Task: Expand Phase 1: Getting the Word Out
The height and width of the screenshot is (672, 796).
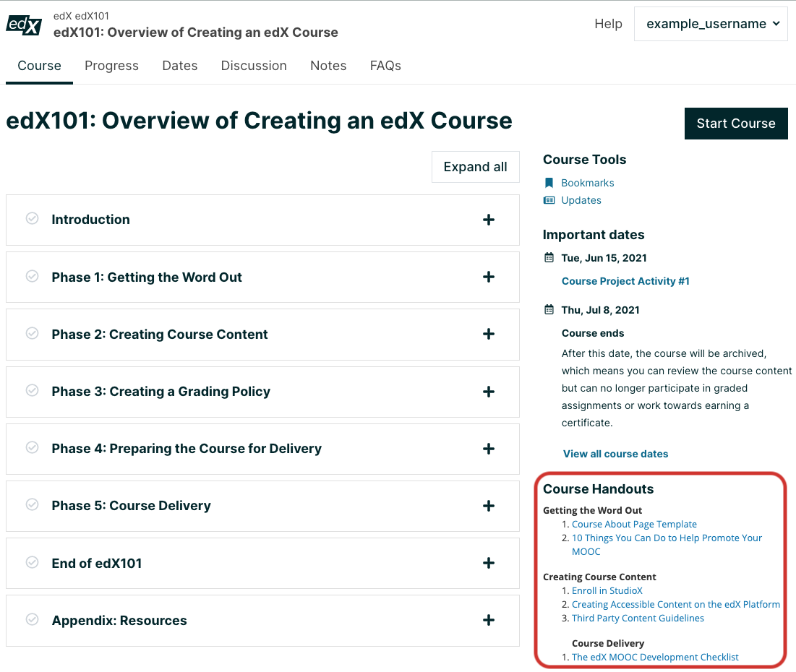Action: [x=489, y=277]
